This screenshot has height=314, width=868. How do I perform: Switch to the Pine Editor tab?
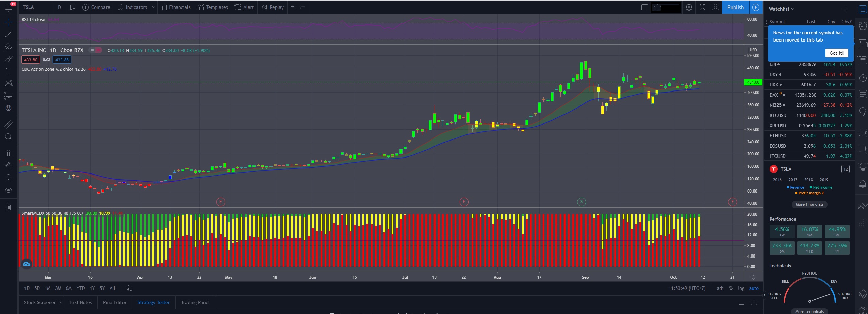pos(115,302)
